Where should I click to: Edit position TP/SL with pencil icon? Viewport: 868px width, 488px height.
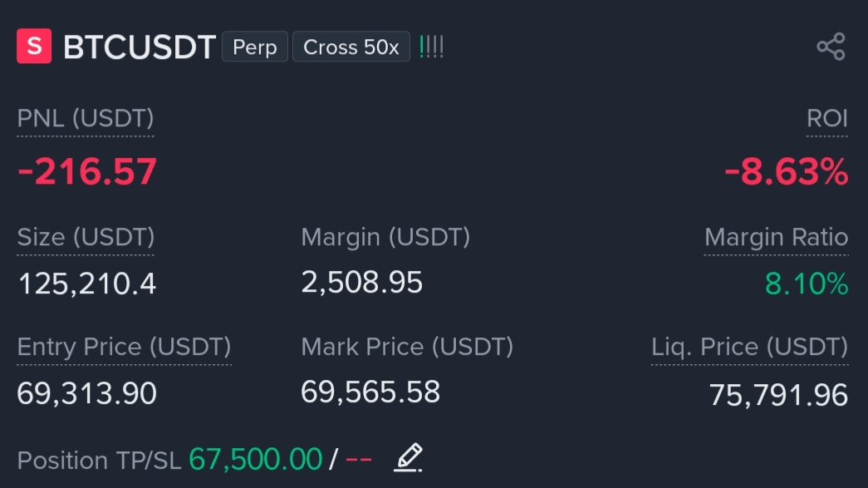[x=409, y=457]
